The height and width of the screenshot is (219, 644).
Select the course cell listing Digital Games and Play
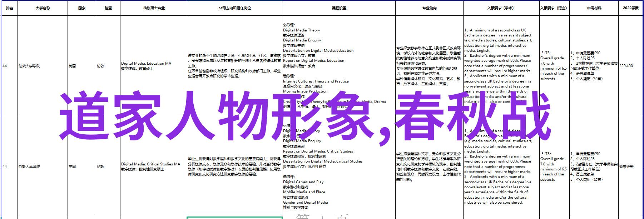click(339, 166)
